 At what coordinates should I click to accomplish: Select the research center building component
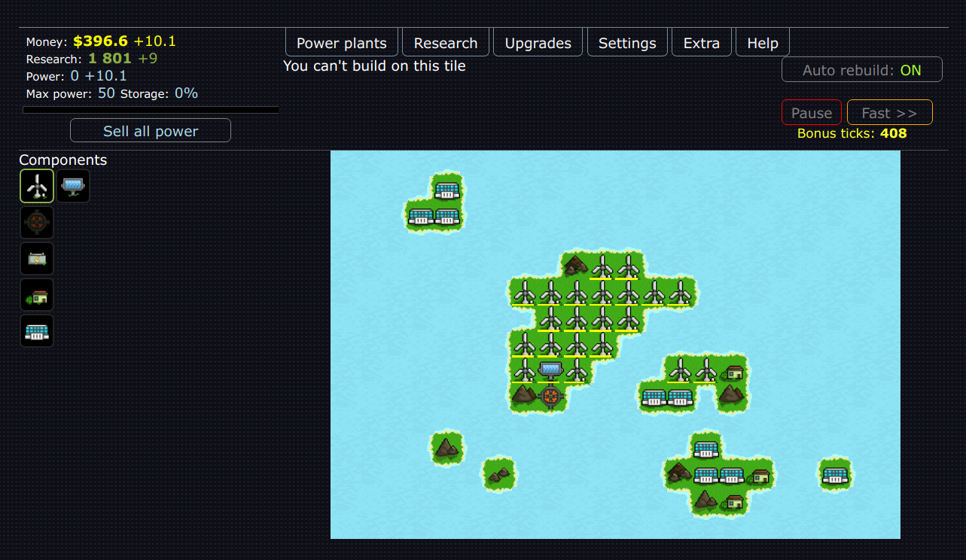tap(37, 331)
